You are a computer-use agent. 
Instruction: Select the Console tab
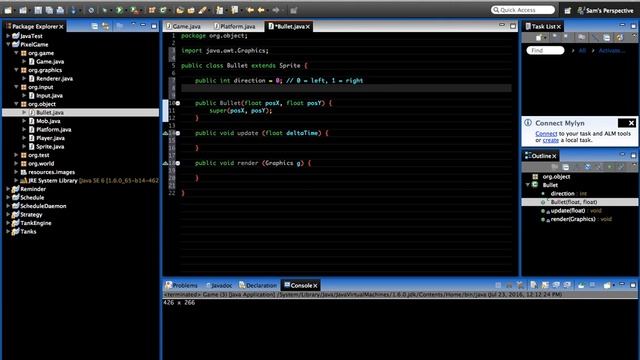301,285
